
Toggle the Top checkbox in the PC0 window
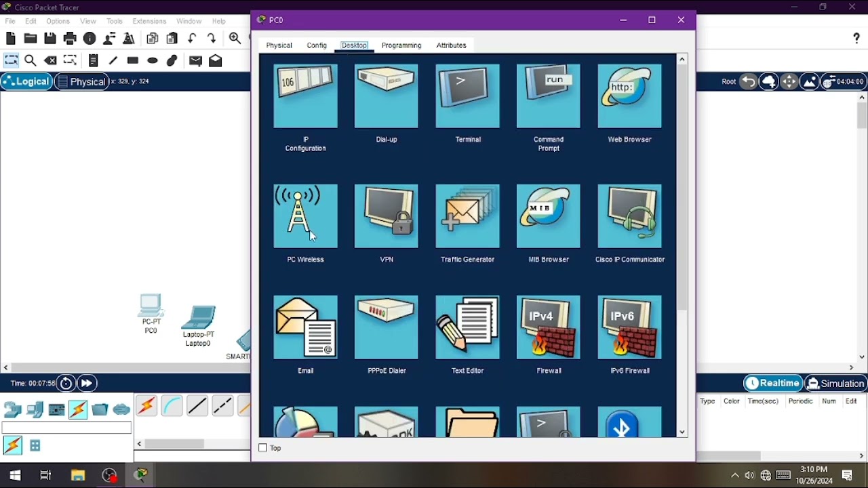pos(263,448)
